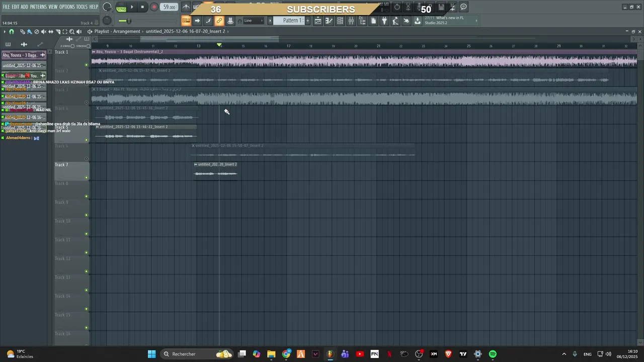The image size is (644, 362).
Task: Open the OPTIONS menu
Action: 67,7
